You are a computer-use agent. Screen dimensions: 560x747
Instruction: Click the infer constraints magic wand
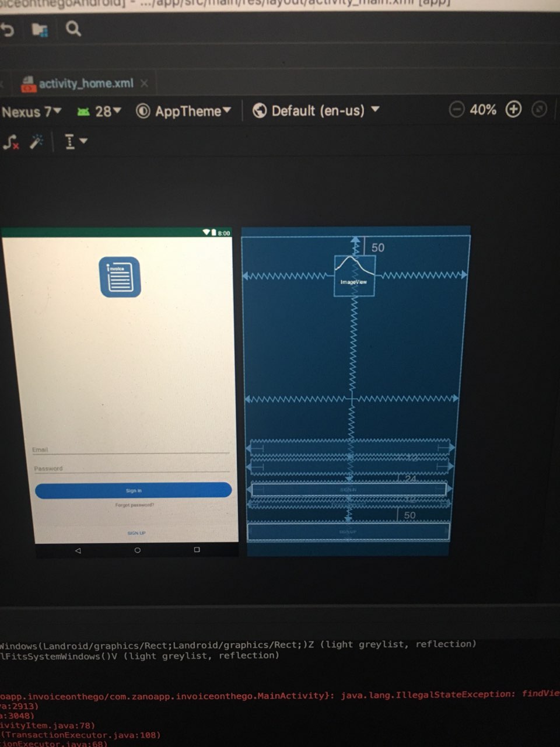click(37, 141)
